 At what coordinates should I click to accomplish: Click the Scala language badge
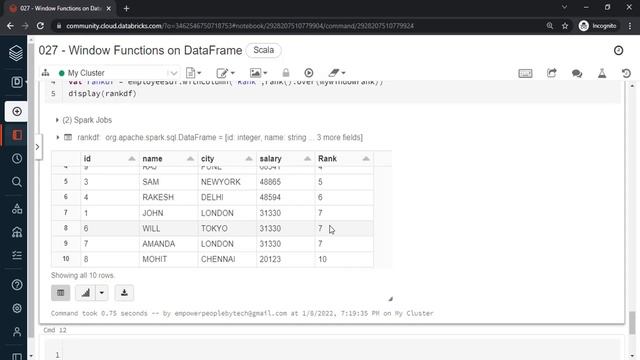(264, 50)
